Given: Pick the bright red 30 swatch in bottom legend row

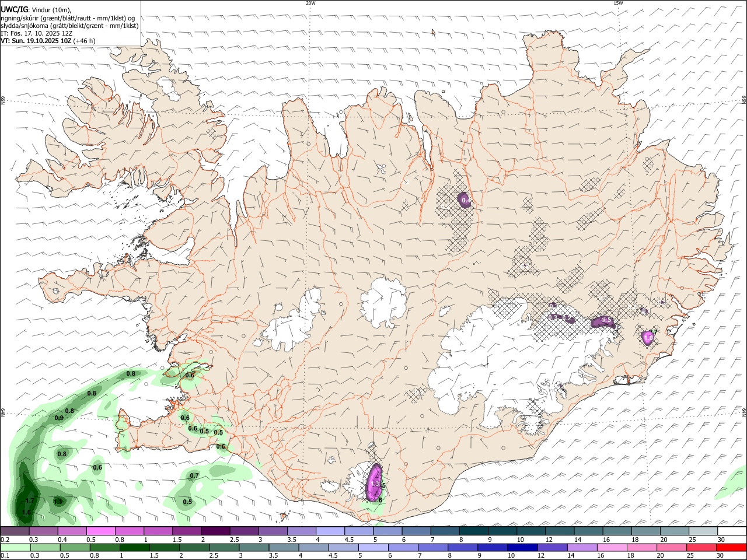Looking at the screenshot, I should point(731,547).
